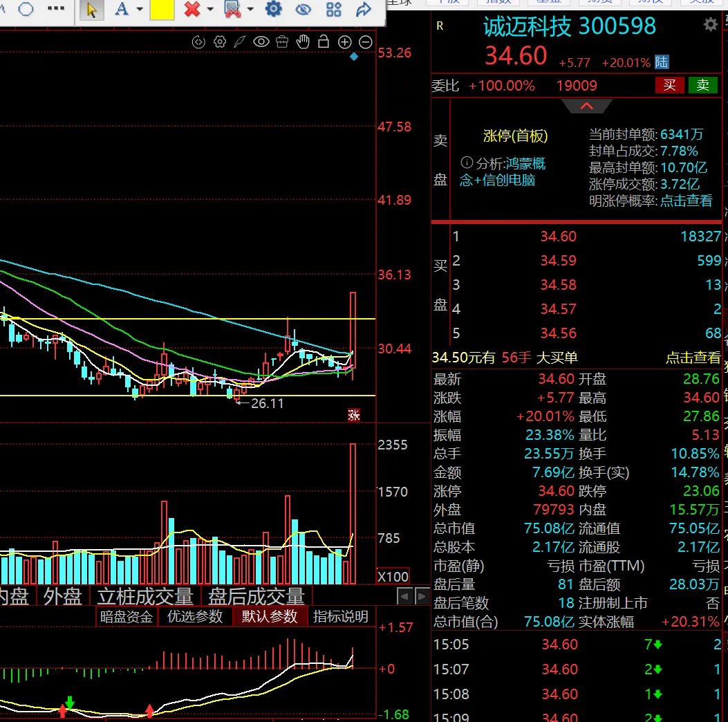Select the 默认参数 button
The image size is (728, 722).
coord(270,617)
